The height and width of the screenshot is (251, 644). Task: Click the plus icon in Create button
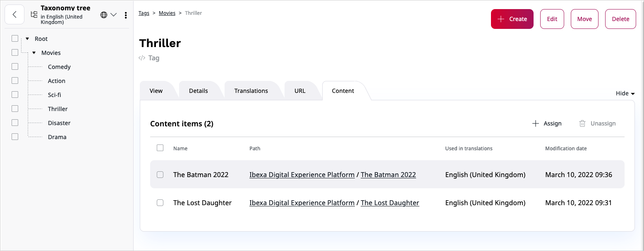point(501,19)
